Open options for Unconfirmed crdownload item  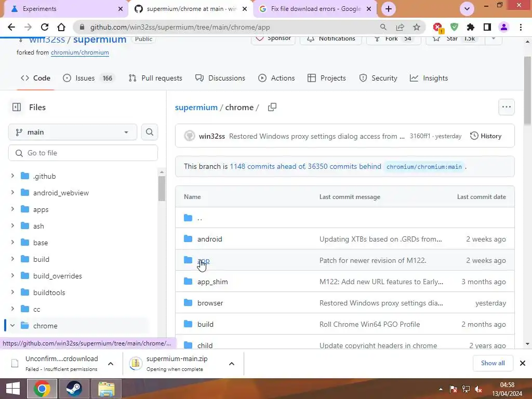(111, 363)
